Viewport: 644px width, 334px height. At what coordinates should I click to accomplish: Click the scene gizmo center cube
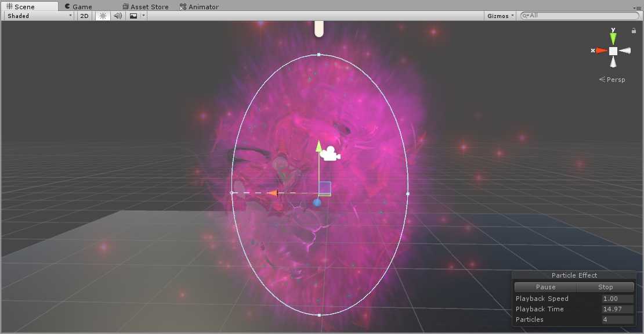[613, 51]
